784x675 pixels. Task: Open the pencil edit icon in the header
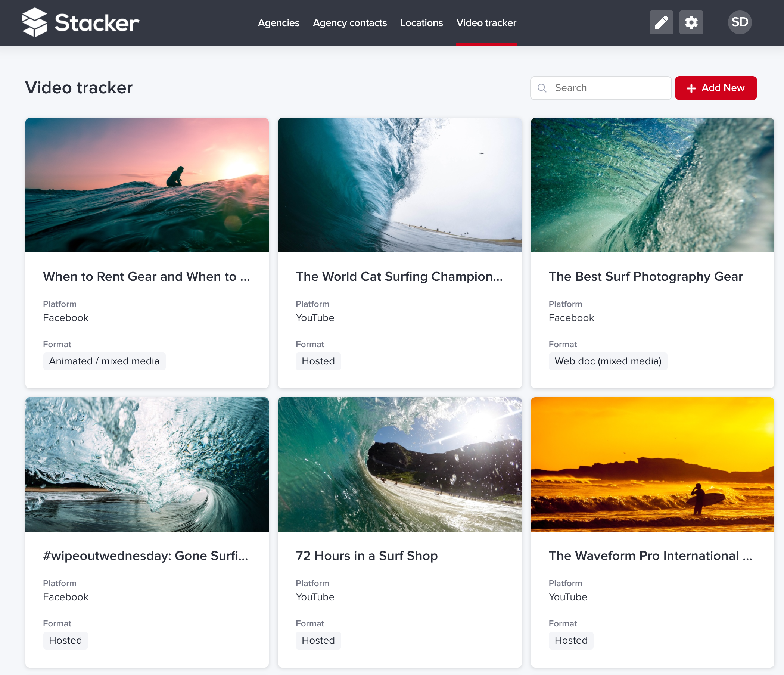click(x=662, y=22)
